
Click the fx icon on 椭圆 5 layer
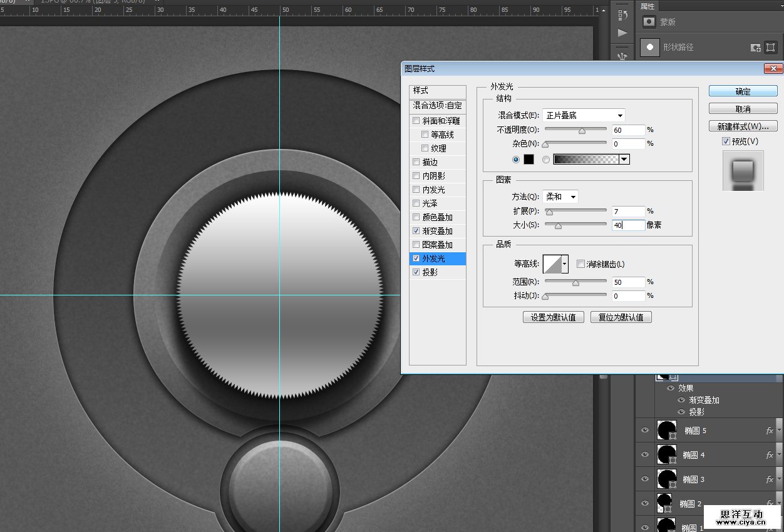coord(770,431)
